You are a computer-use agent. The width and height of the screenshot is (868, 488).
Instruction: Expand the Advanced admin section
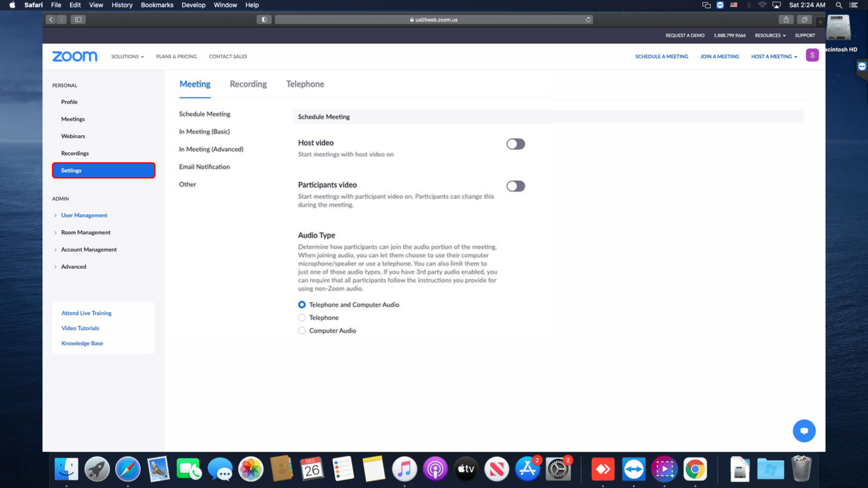pos(73,266)
